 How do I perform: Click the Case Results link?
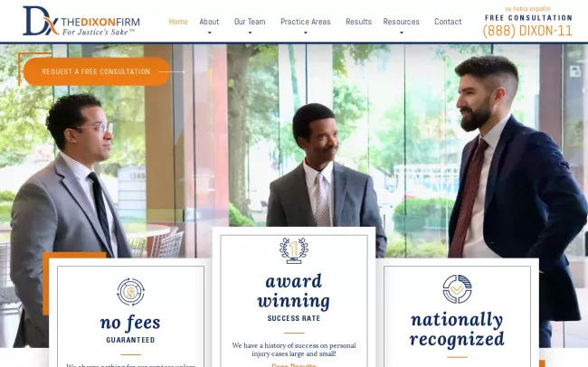pos(294,365)
